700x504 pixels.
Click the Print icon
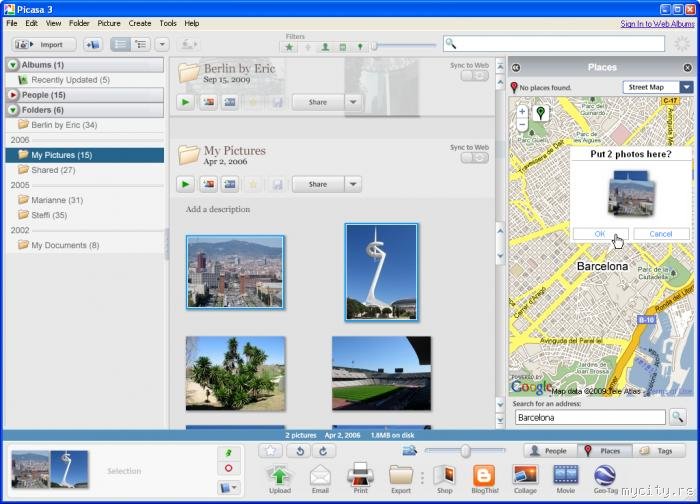pos(360,474)
